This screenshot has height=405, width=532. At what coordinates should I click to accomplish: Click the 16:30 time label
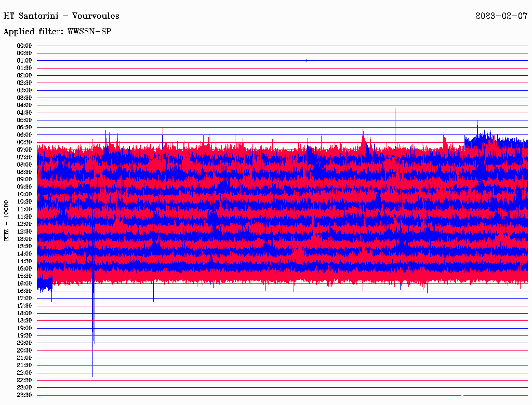(24, 291)
